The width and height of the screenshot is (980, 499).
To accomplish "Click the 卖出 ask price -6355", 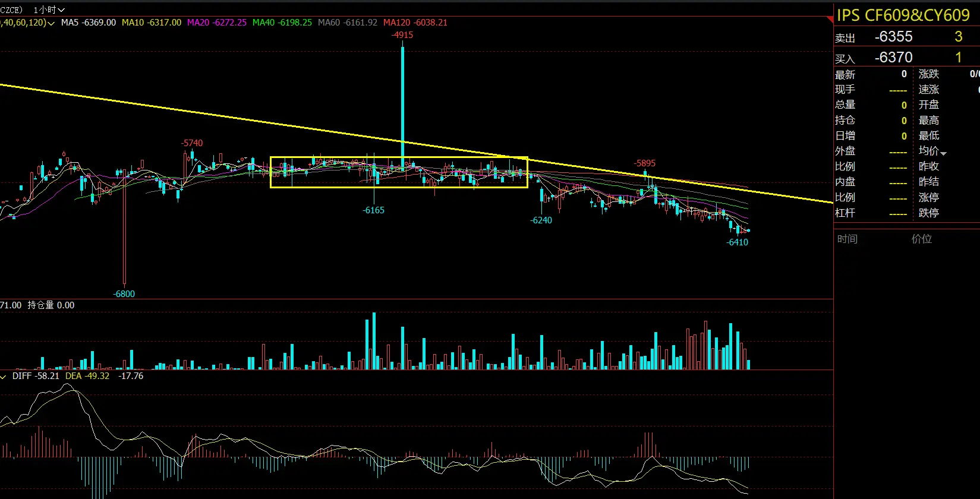I will click(x=893, y=37).
